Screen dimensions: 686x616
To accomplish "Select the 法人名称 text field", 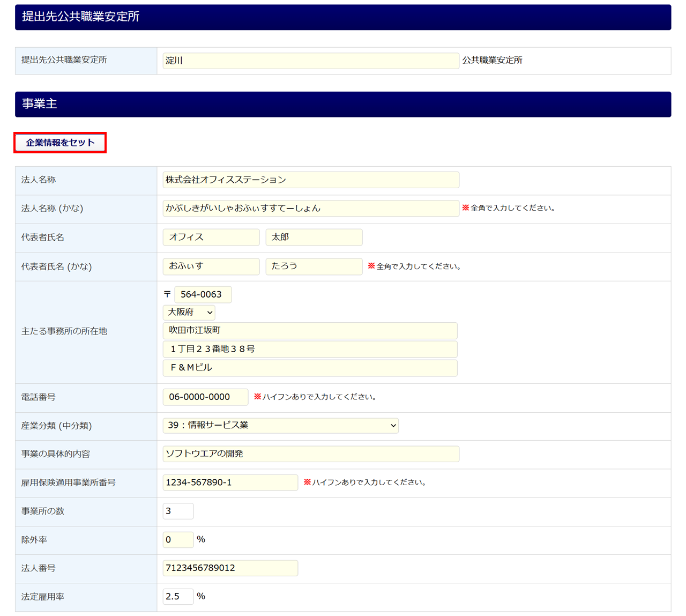I will pyautogui.click(x=310, y=180).
